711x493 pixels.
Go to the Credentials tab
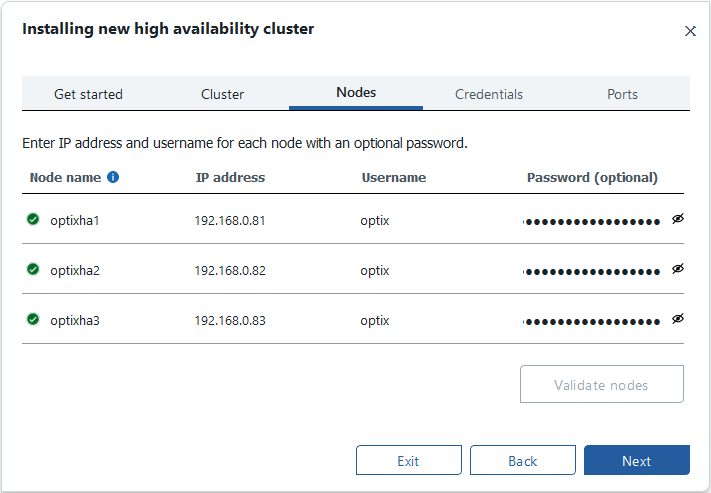[x=489, y=94]
